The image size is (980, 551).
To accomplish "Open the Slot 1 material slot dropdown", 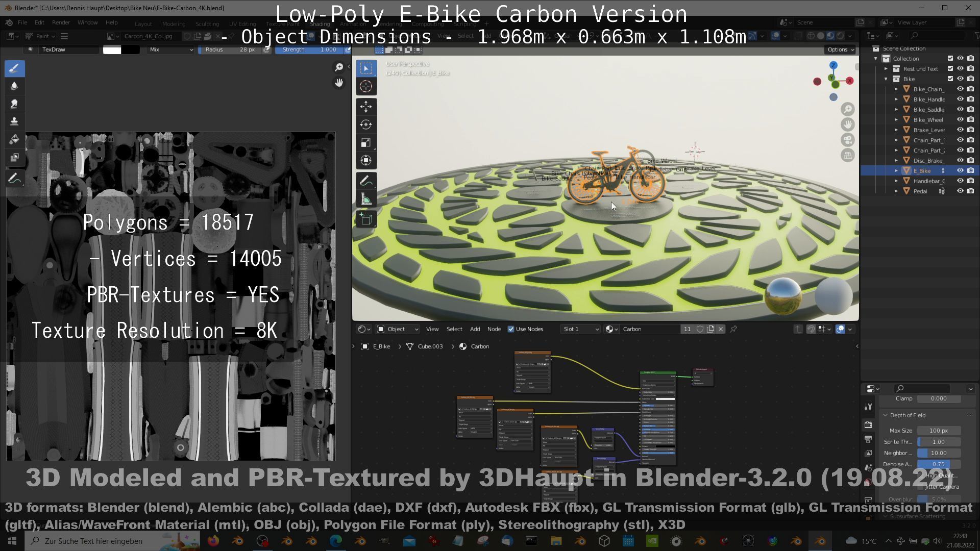I will click(x=580, y=329).
